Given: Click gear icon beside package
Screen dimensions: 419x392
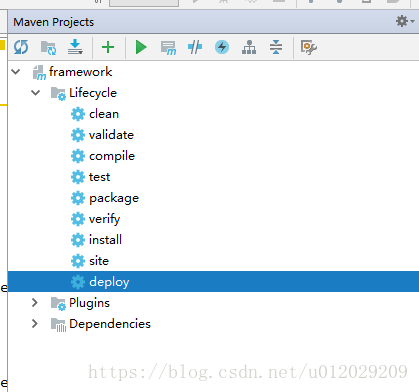Looking at the screenshot, I should pyautogui.click(x=78, y=198).
